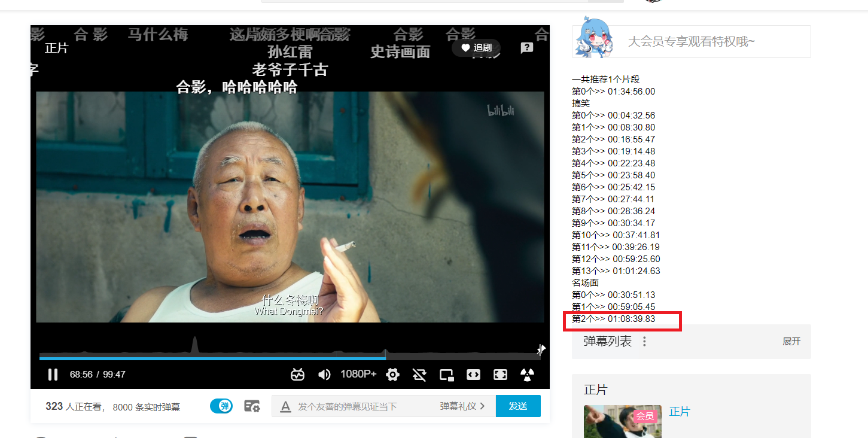Viewport: 868px width, 438px height.
Task: Click the pin marker at progress bar end
Action: pyautogui.click(x=541, y=349)
